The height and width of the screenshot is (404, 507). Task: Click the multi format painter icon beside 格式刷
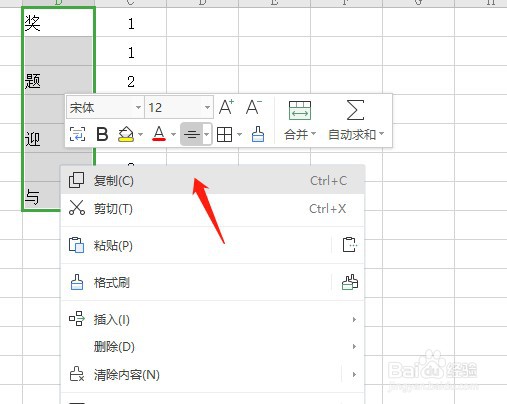tap(350, 282)
